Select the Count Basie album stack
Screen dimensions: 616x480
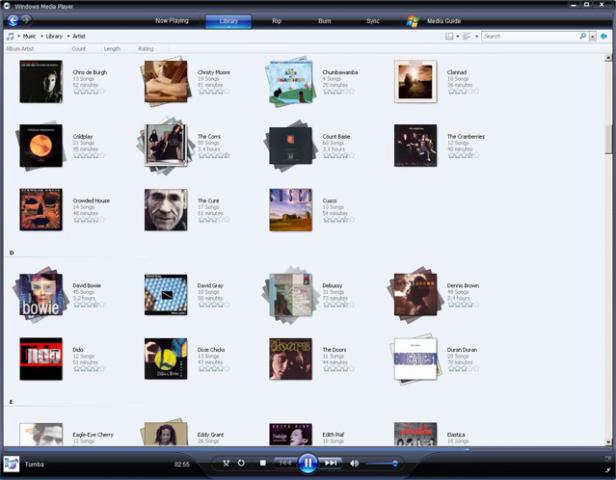pyautogui.click(x=291, y=146)
